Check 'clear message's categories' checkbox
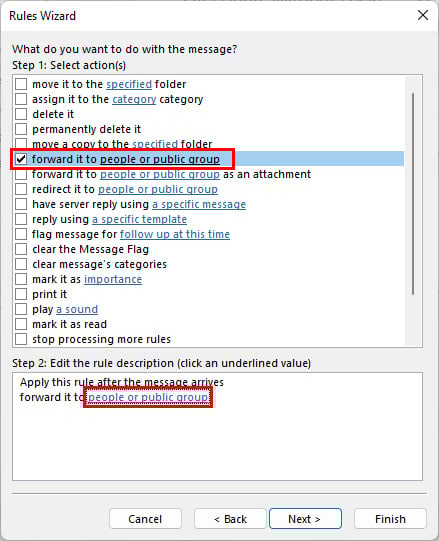The height and width of the screenshot is (541, 439). tap(21, 264)
